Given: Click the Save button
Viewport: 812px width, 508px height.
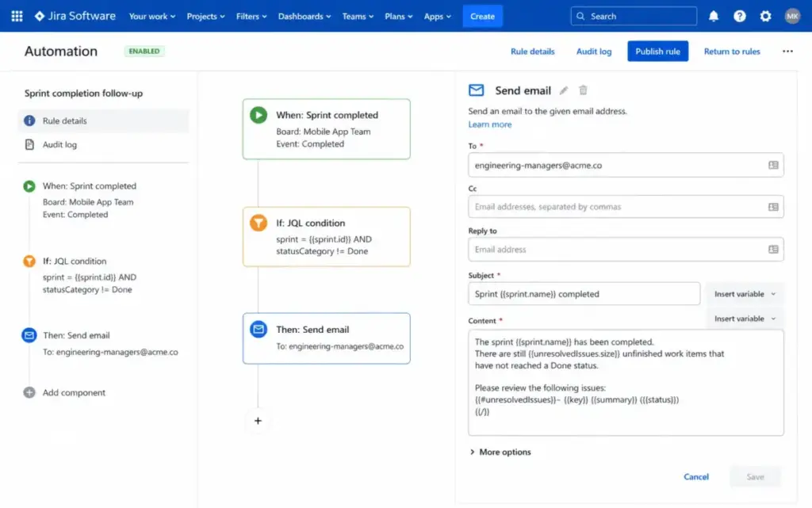Looking at the screenshot, I should [x=755, y=476].
